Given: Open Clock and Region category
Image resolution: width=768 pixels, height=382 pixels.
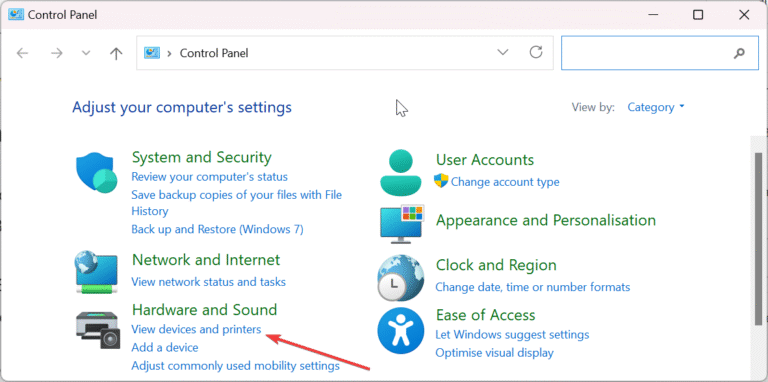Looking at the screenshot, I should click(496, 265).
